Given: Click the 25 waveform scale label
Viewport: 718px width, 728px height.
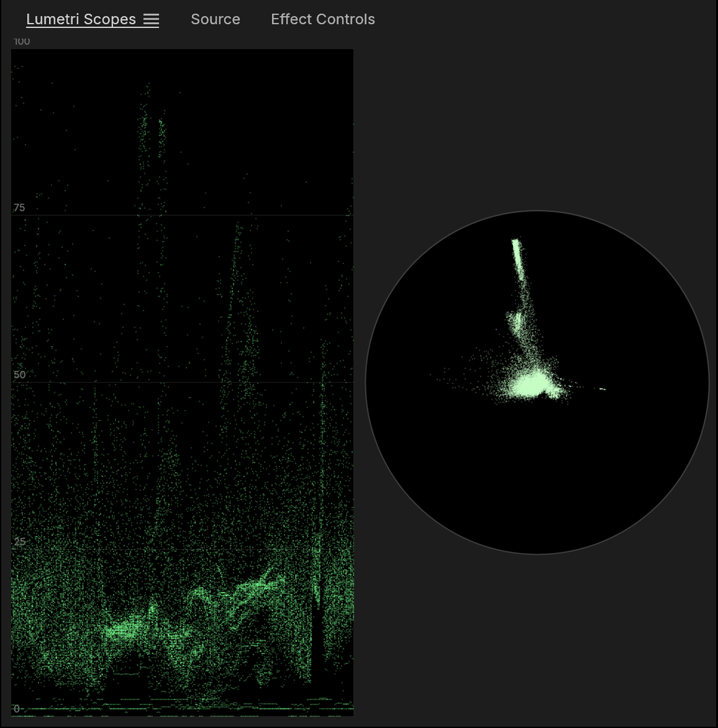Looking at the screenshot, I should pyautogui.click(x=20, y=542).
